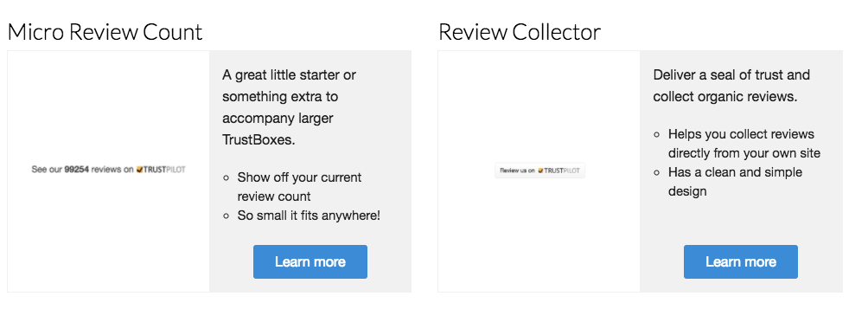The height and width of the screenshot is (322, 868).
Task: Click the TRUSTPILOT wordmark in 'Review us on' widget
Action: (x=562, y=171)
